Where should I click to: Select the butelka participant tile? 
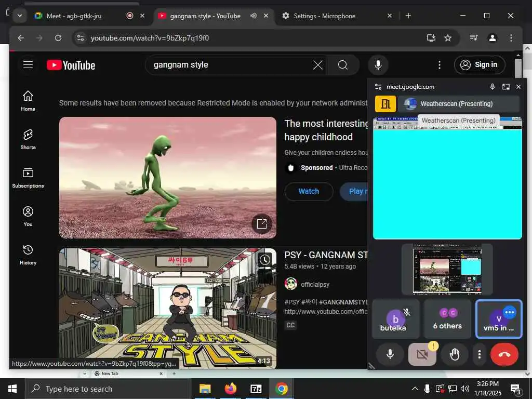pos(395,319)
